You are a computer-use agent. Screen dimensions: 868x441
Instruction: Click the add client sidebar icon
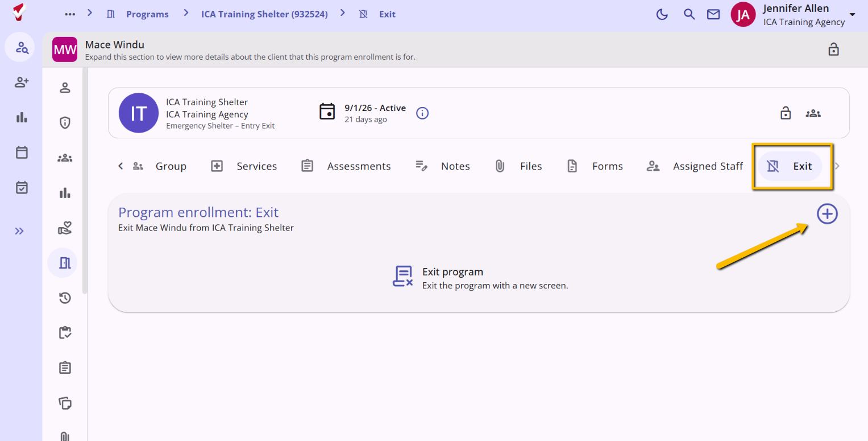[x=22, y=83]
